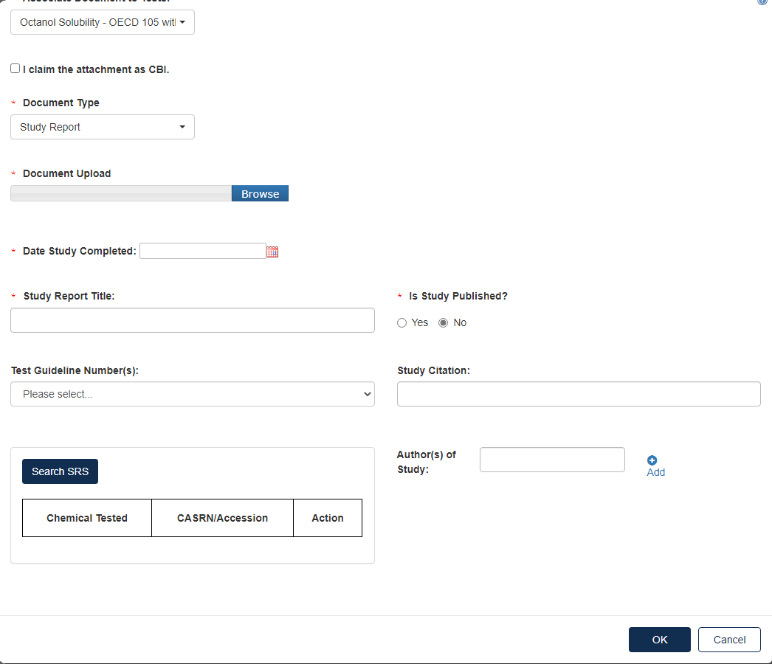The width and height of the screenshot is (772, 664).
Task: Click the Chemical Tested column header
Action: tap(87, 518)
